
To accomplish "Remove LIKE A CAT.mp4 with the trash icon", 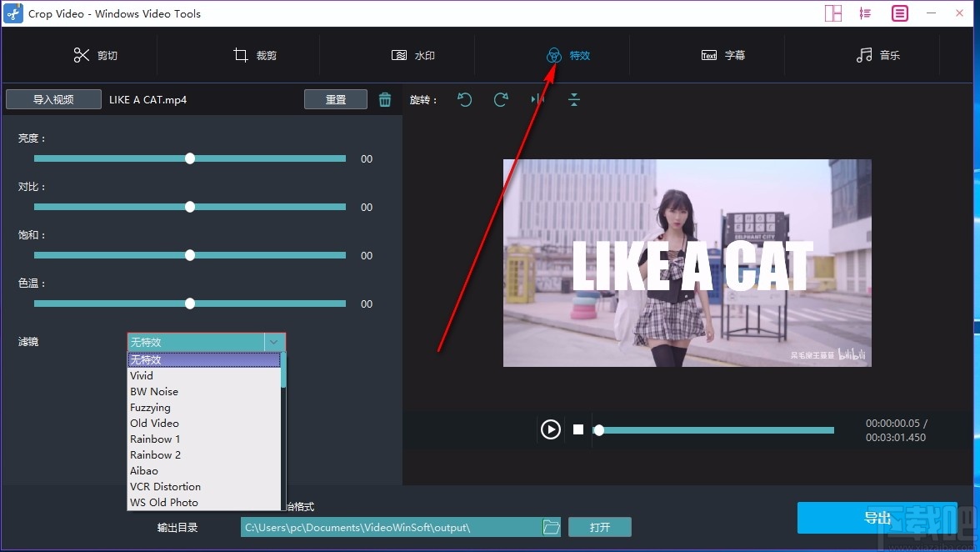I will tap(385, 99).
